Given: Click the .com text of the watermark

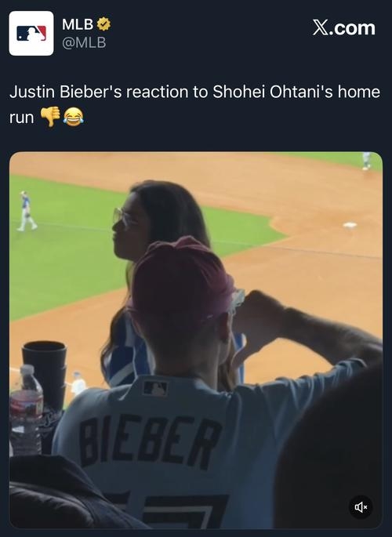Looking at the screenshot, I should pyautogui.click(x=352, y=27).
